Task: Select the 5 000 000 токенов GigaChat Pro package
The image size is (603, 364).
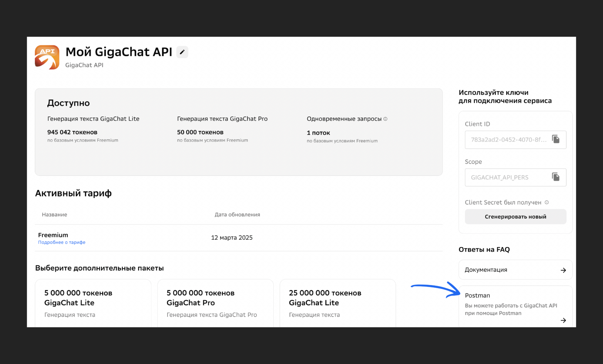Action: [215, 303]
